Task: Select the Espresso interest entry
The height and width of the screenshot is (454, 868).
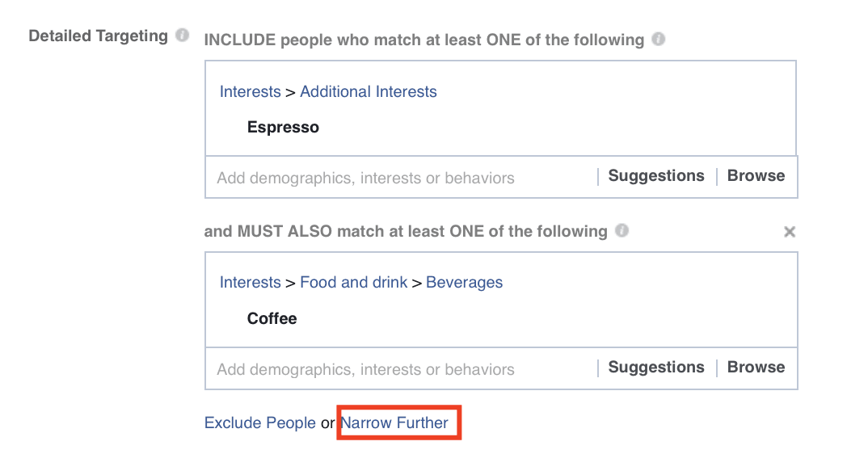Action: 283,128
